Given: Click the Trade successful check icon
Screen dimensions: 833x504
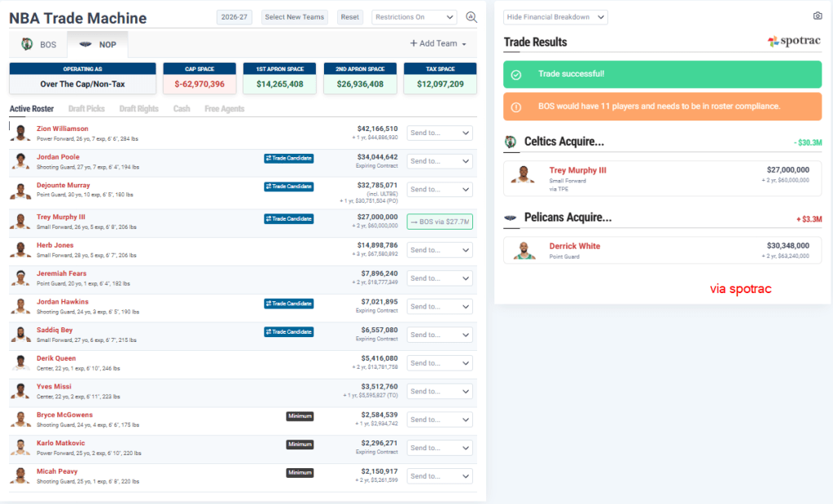Looking at the screenshot, I should tap(516, 75).
